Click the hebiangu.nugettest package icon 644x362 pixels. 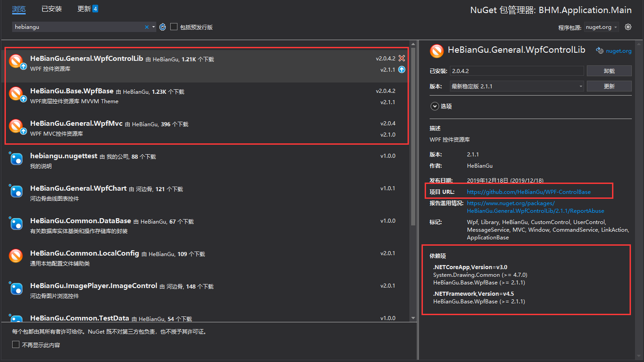16,159
